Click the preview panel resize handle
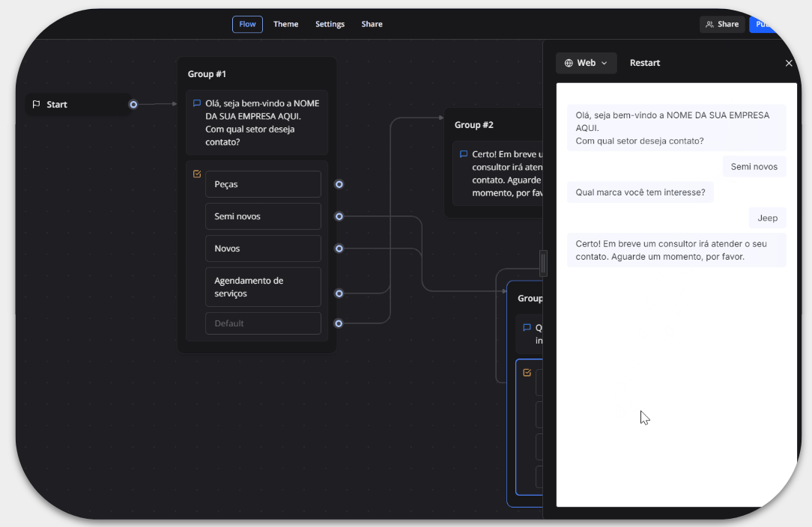 coord(543,263)
